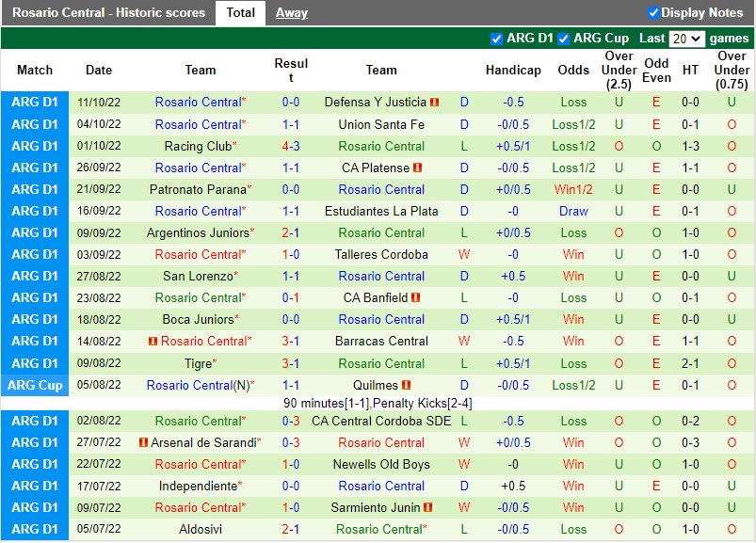Disable the ARG Cup filter checkbox

click(565, 39)
